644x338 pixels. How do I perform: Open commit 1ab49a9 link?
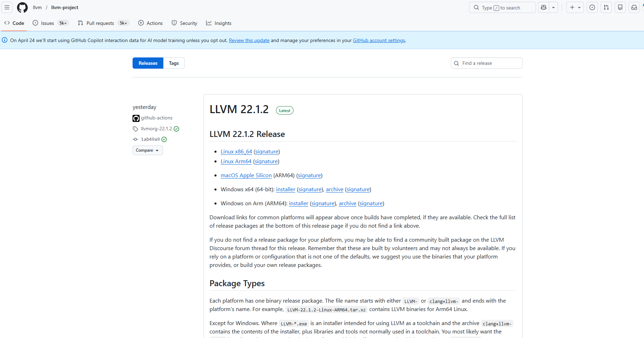point(150,139)
